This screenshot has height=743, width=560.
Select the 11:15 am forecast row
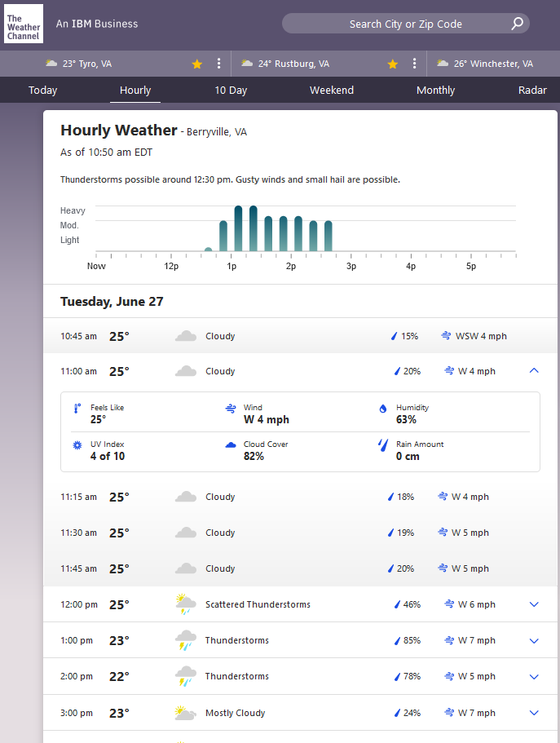point(300,497)
